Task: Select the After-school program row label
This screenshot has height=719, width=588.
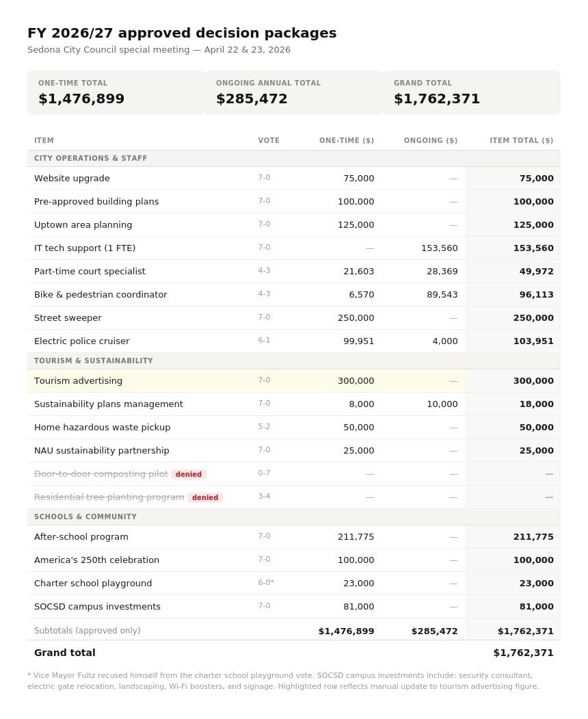Action: pyautogui.click(x=81, y=537)
